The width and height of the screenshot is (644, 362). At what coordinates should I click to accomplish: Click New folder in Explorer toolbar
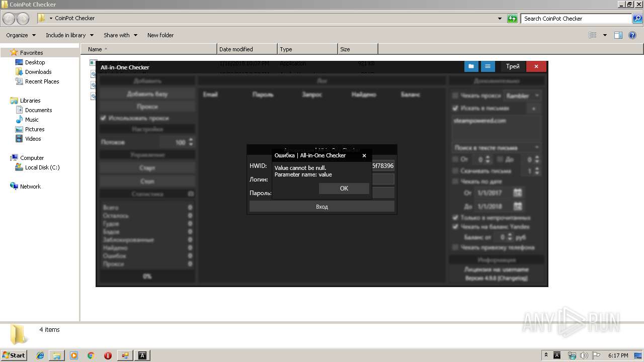pos(160,35)
